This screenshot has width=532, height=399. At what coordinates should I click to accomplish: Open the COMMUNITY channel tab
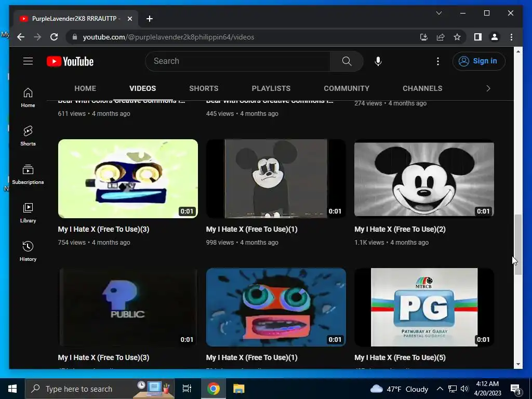(x=347, y=88)
